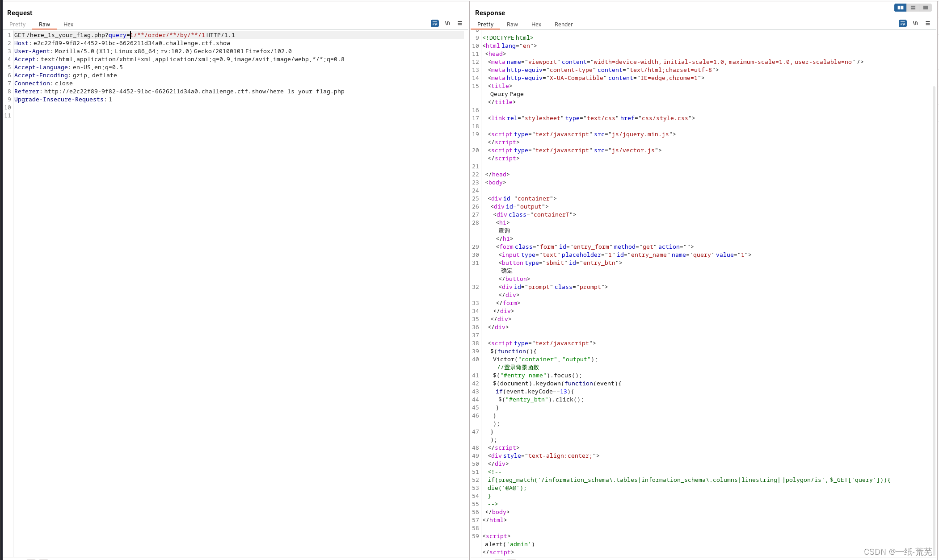Click the form entry_form line in response

595,247
